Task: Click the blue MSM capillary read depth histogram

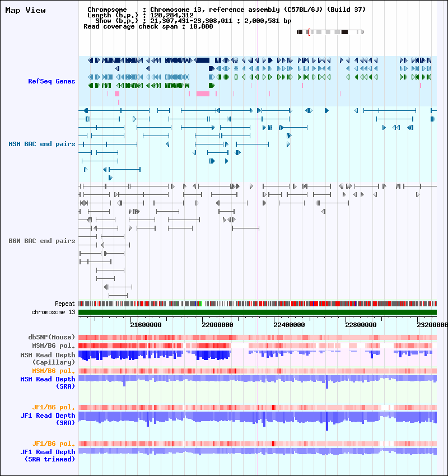Action: click(x=258, y=355)
